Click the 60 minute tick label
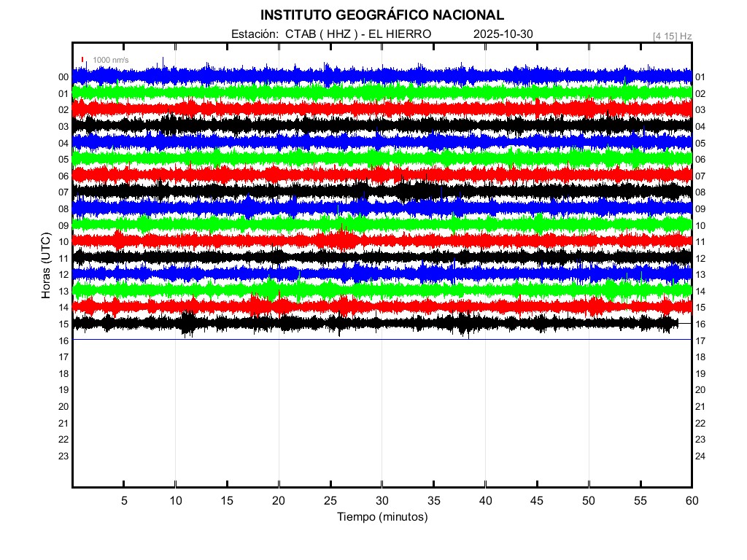The image size is (747, 560). 691,500
